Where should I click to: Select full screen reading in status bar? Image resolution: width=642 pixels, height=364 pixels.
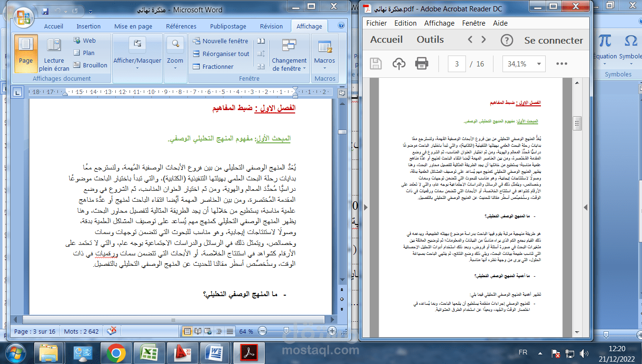198,331
